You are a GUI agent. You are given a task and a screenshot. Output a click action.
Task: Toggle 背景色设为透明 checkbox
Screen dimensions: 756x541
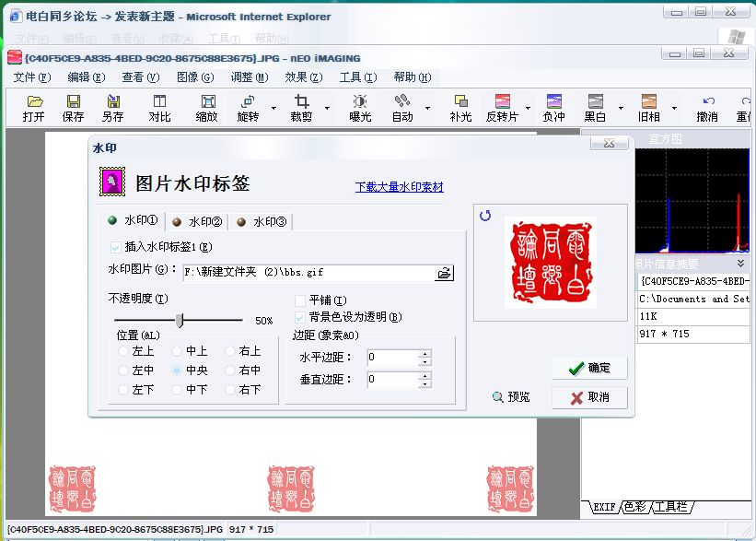[300, 317]
